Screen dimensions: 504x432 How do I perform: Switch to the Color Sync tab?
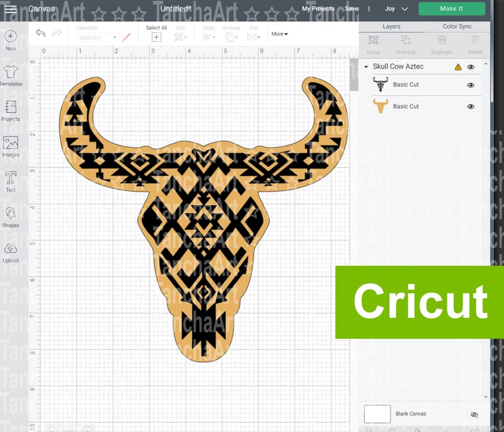pyautogui.click(x=457, y=27)
